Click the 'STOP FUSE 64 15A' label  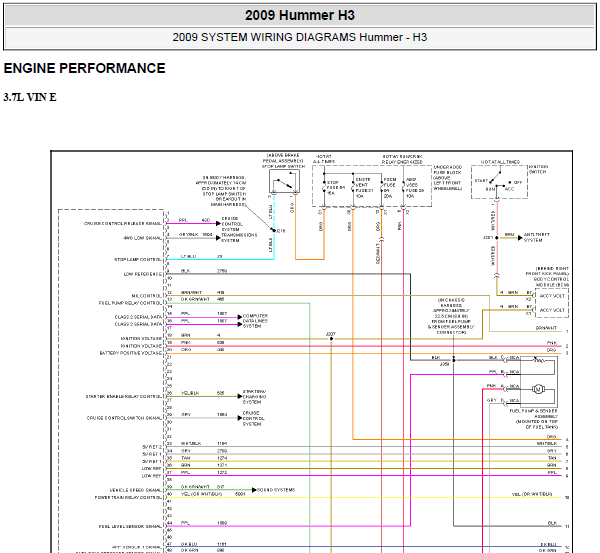point(336,188)
